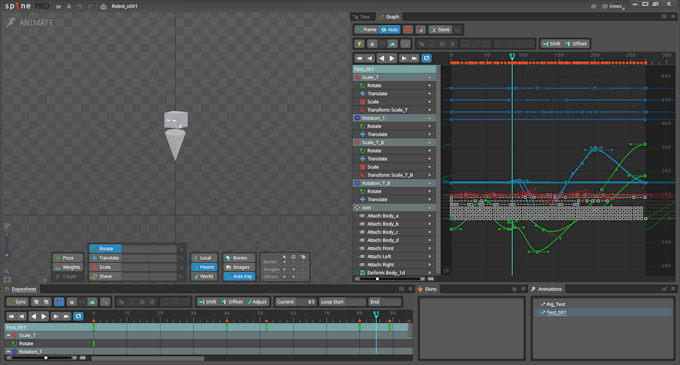Click the Loop Start field
The image size is (680, 365).
tap(343, 302)
